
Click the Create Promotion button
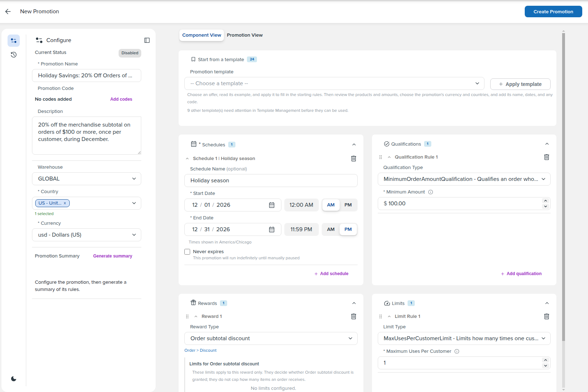coord(553,12)
